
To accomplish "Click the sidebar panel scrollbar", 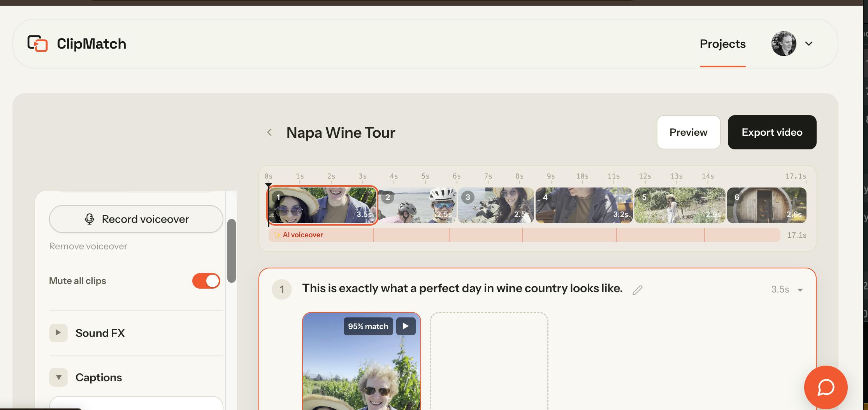I will tap(232, 251).
